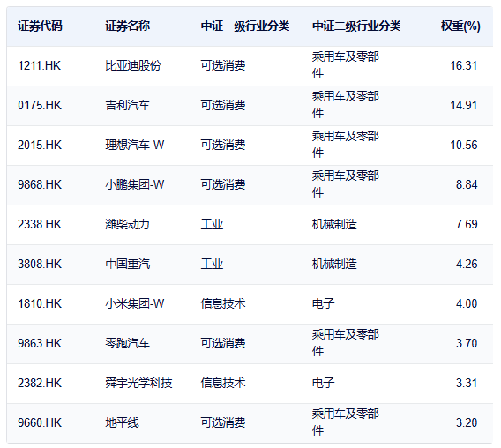The image size is (501, 448).
Task: Click the weight value 16.31
Action: (464, 66)
